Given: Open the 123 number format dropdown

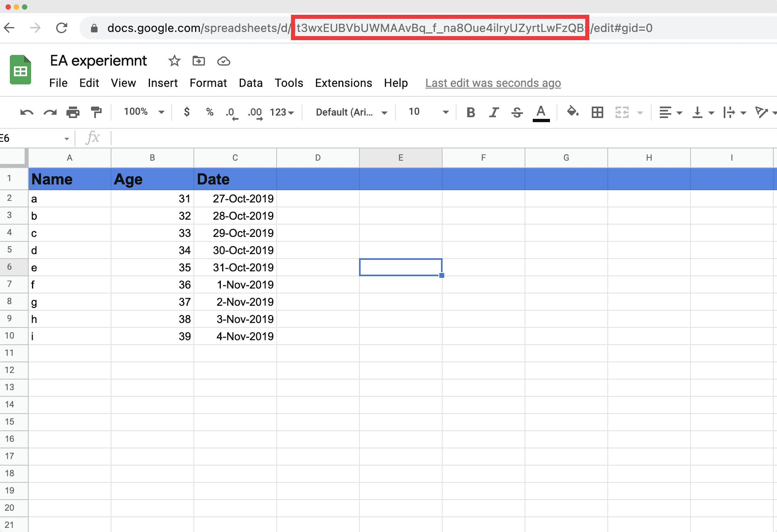Looking at the screenshot, I should (281, 112).
